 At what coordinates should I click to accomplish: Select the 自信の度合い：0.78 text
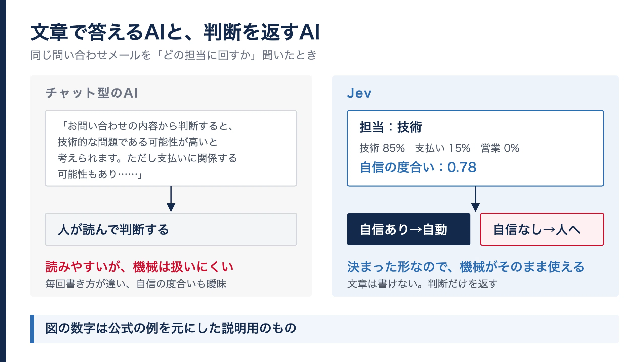pyautogui.click(x=418, y=167)
